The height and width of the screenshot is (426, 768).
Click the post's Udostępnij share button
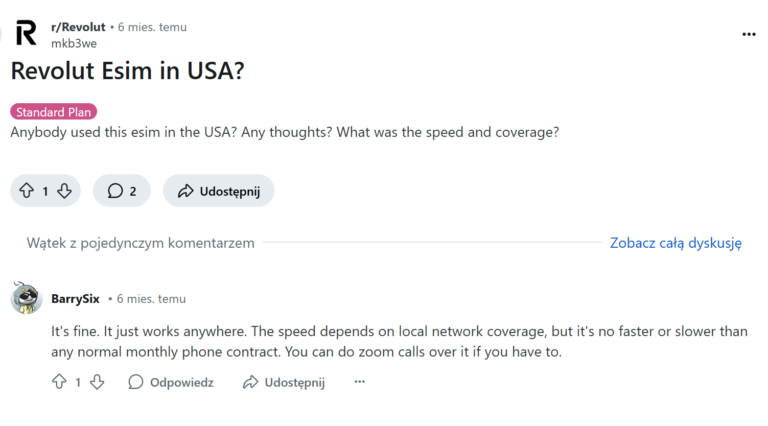[219, 191]
